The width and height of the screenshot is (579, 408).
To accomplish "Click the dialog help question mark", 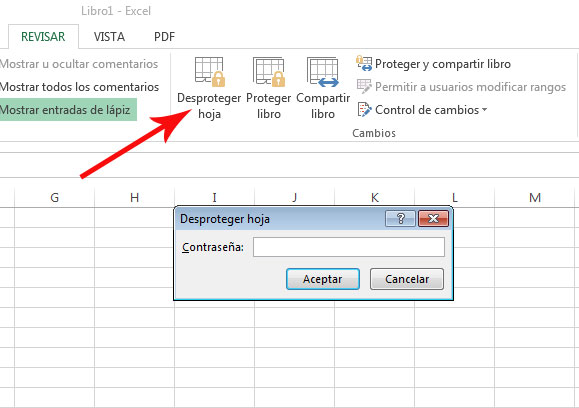I will [x=401, y=219].
